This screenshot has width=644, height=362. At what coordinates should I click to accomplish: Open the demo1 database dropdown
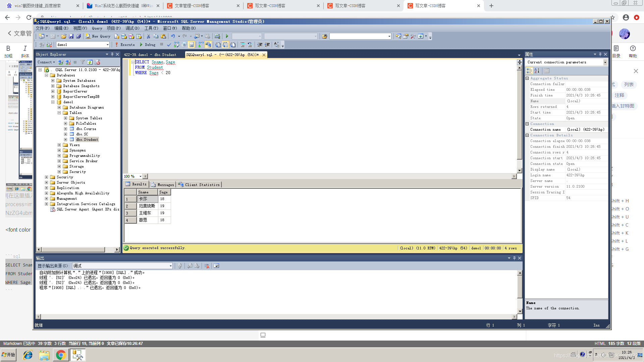point(108,45)
